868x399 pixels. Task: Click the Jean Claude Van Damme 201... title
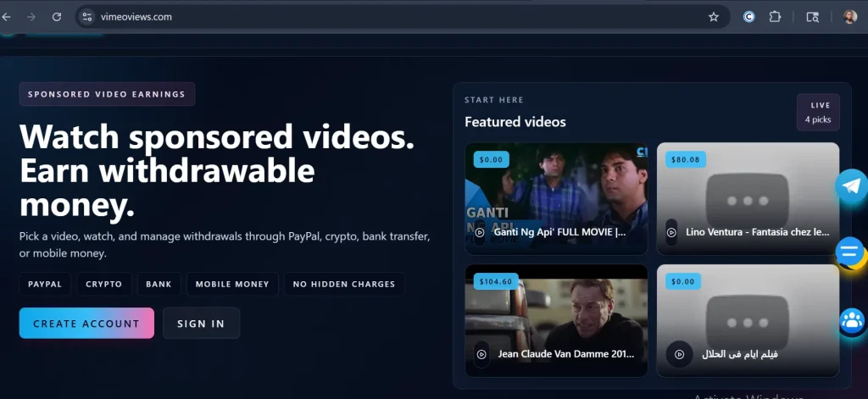pyautogui.click(x=565, y=354)
